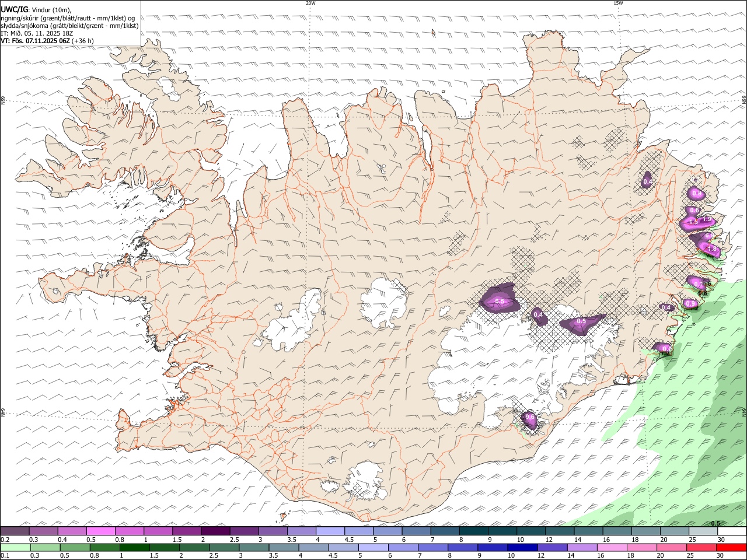The width and height of the screenshot is (747, 560).
Task: Pick the light pink 16 swatch in lower legend
Action: click(x=611, y=548)
